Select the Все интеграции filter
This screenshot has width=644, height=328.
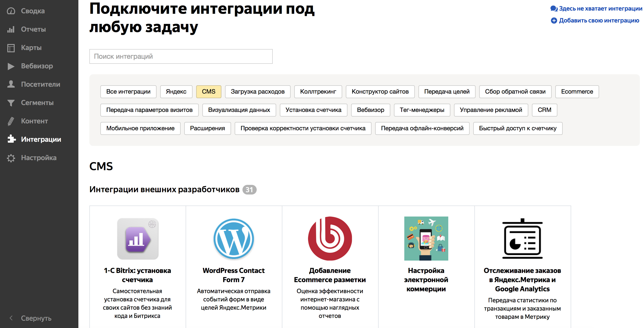(128, 92)
